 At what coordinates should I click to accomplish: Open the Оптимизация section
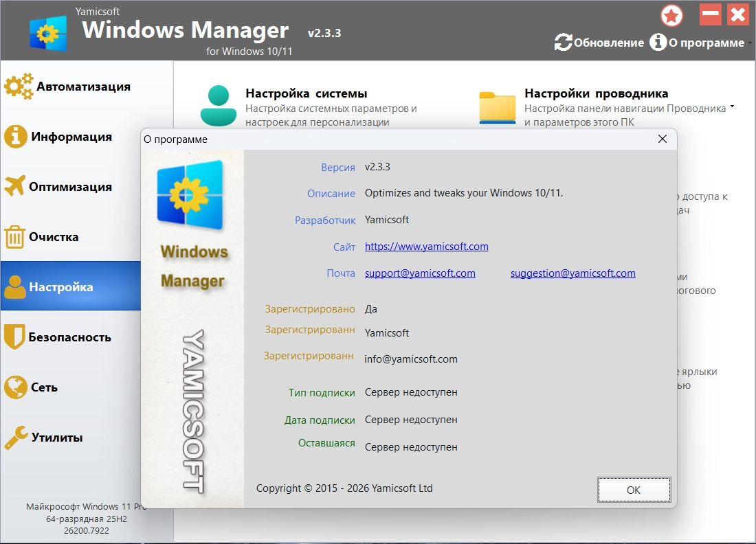click(x=70, y=187)
